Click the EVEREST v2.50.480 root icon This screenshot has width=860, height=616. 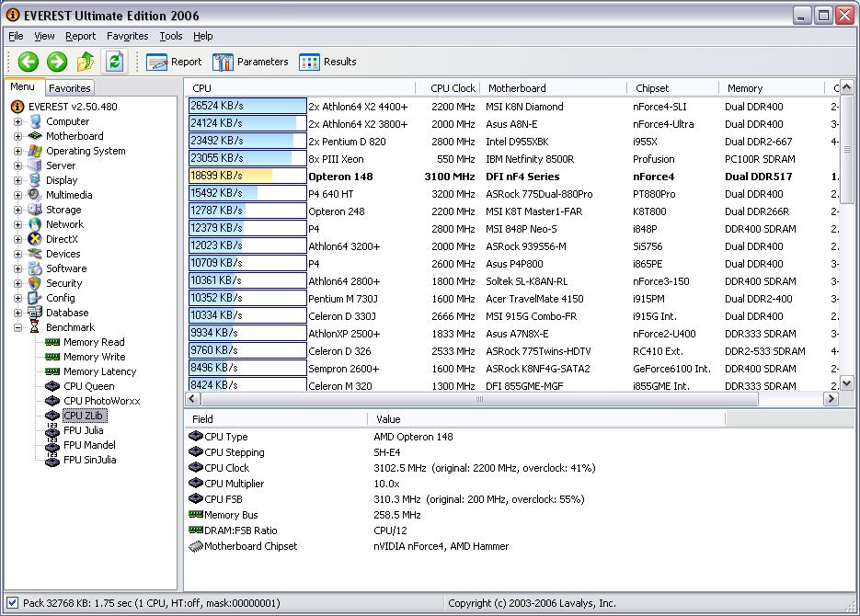tap(17, 107)
